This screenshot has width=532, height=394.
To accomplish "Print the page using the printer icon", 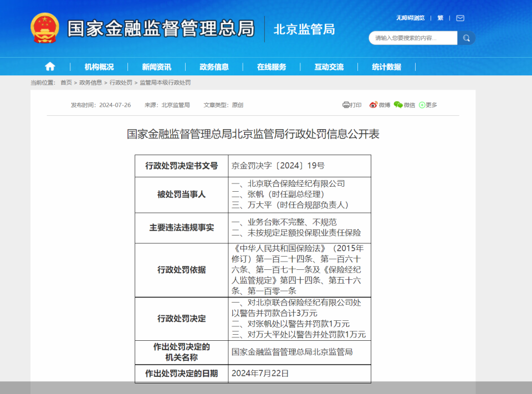I will coord(346,105).
